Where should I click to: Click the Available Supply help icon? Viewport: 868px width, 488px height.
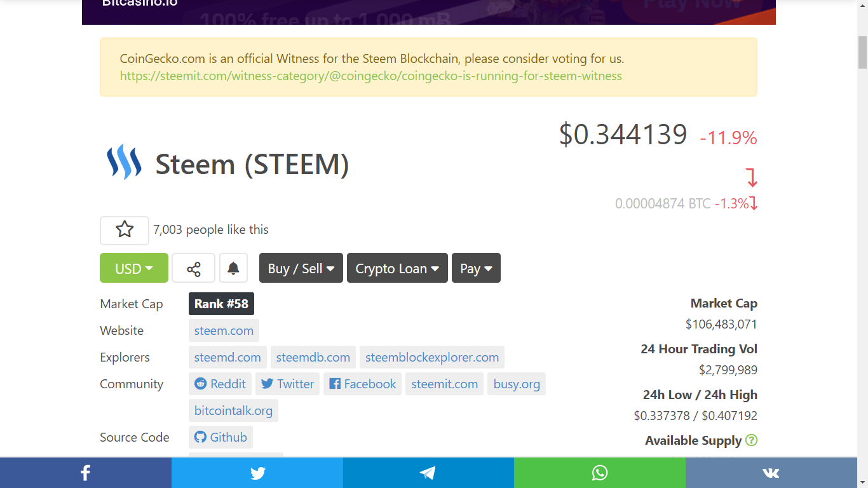pyautogui.click(x=751, y=440)
